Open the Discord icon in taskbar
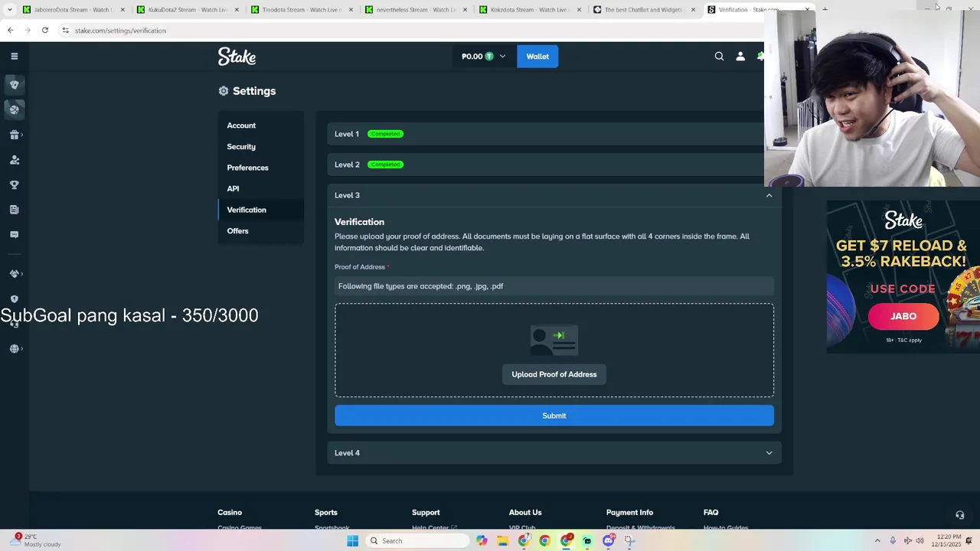 click(x=608, y=541)
